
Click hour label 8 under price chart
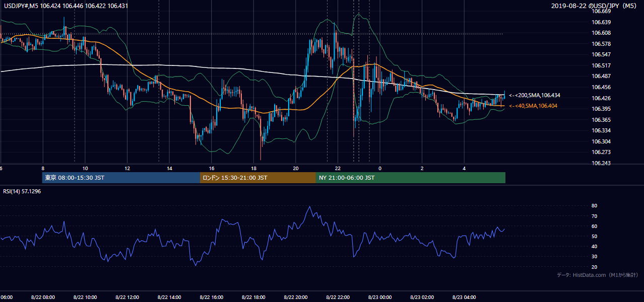coord(43,169)
